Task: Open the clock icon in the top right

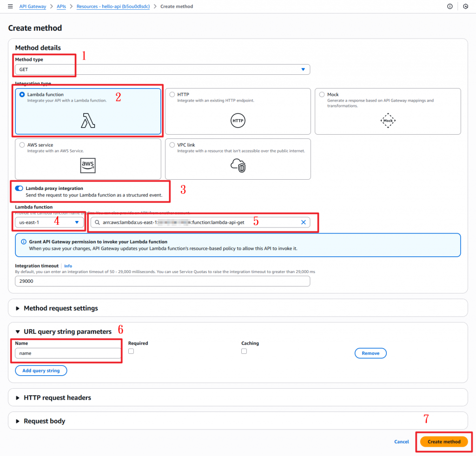Action: 466,7
